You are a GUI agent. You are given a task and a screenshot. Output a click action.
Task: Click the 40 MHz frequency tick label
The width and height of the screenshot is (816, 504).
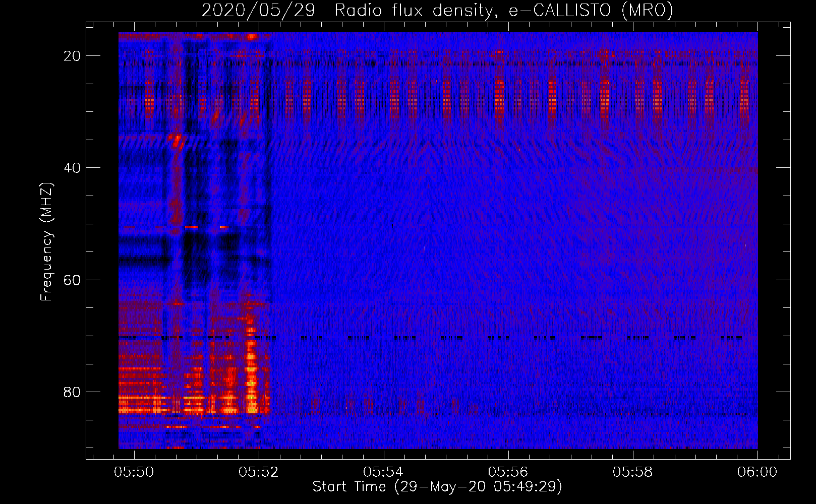pyautogui.click(x=72, y=168)
